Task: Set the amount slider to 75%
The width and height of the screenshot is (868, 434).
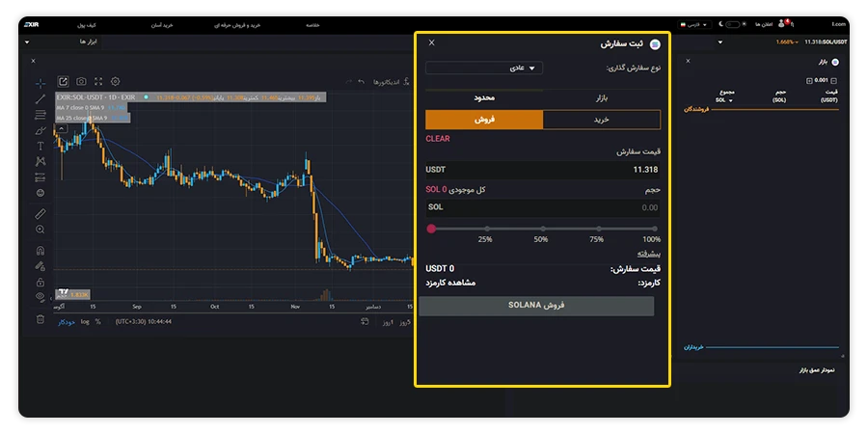Action: (599, 229)
